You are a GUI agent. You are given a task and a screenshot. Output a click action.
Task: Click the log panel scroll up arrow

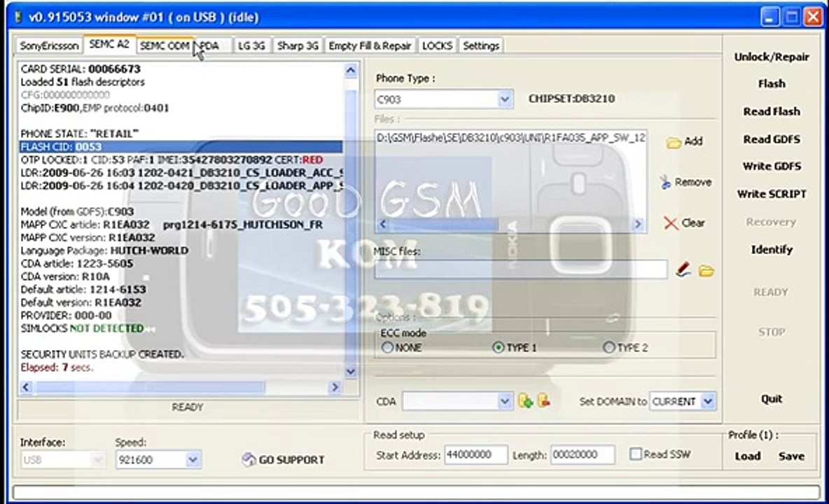[351, 71]
